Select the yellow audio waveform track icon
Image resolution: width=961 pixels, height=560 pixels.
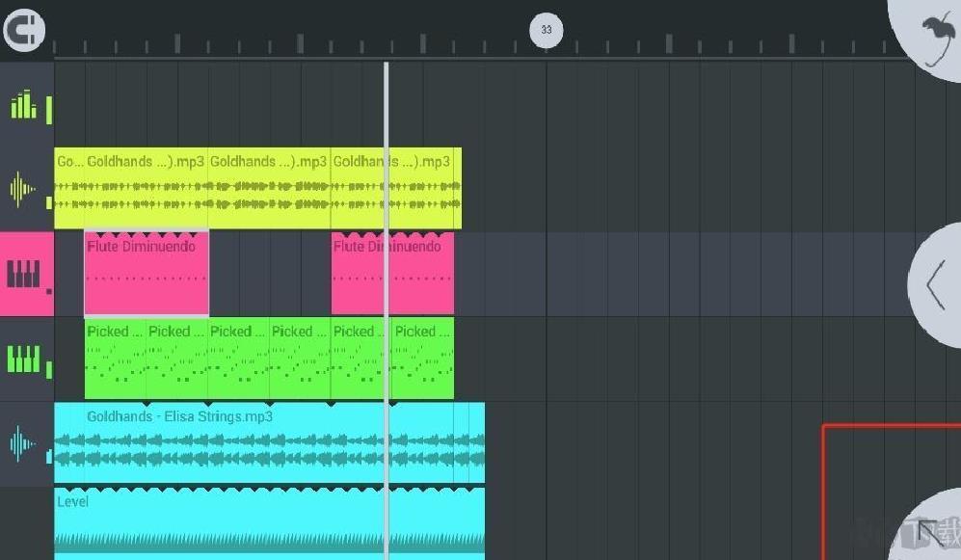22,189
